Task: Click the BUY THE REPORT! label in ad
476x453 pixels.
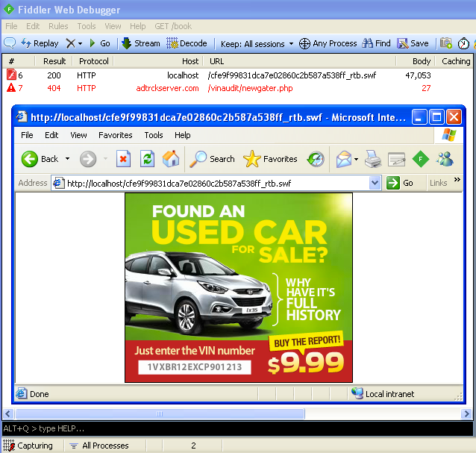Action: tap(307, 341)
